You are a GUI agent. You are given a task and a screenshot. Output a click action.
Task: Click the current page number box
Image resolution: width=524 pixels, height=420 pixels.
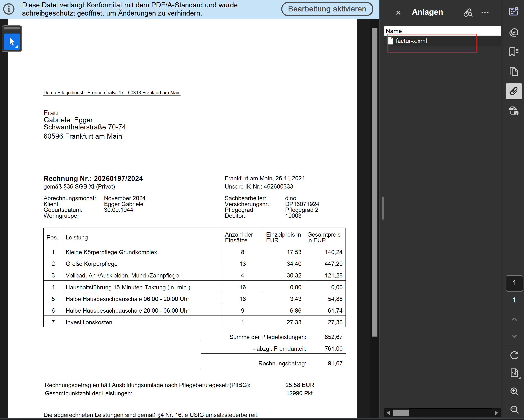(514, 283)
